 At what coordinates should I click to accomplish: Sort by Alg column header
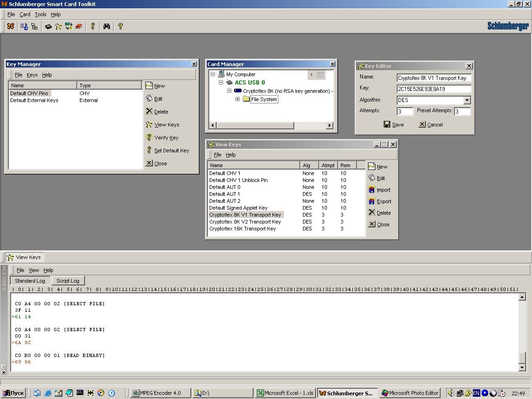pos(309,165)
